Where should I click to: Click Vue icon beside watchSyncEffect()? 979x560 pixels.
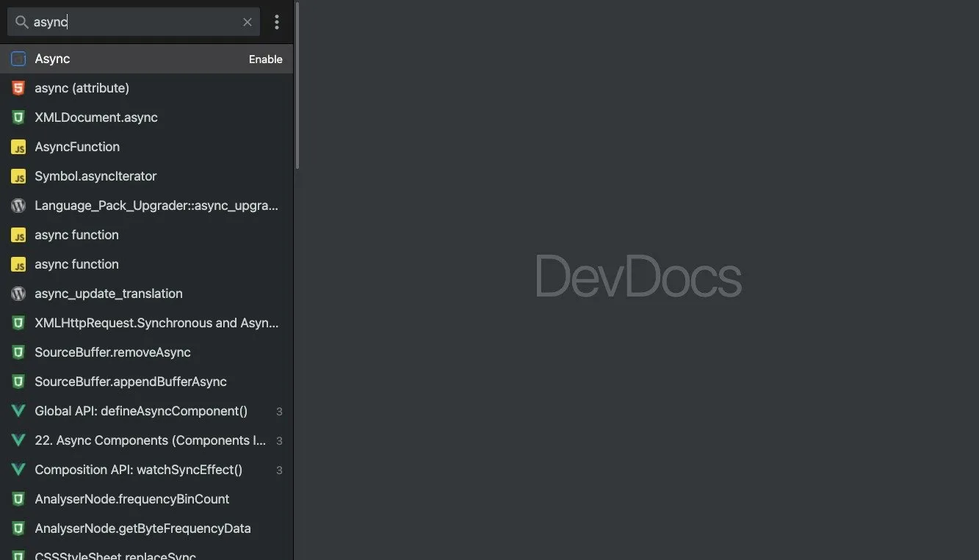pyautogui.click(x=18, y=470)
